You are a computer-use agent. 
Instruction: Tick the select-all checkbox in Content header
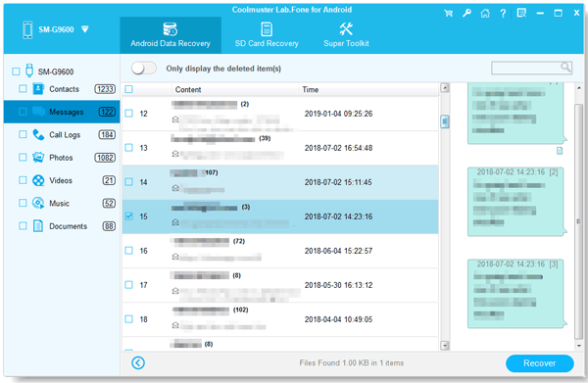click(x=128, y=89)
